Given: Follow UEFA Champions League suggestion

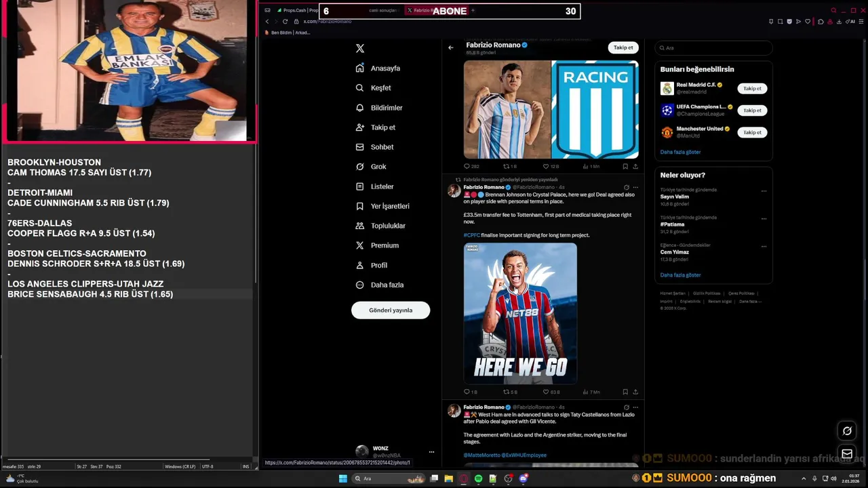Looking at the screenshot, I should click(x=752, y=110).
